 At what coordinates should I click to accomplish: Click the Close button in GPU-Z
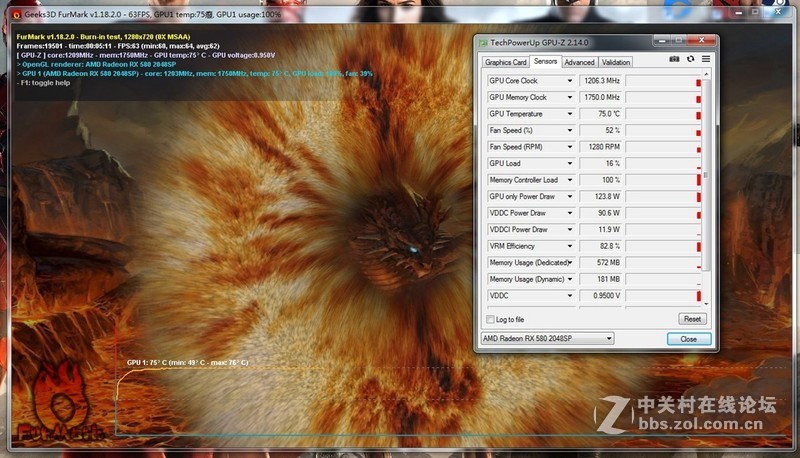689,339
